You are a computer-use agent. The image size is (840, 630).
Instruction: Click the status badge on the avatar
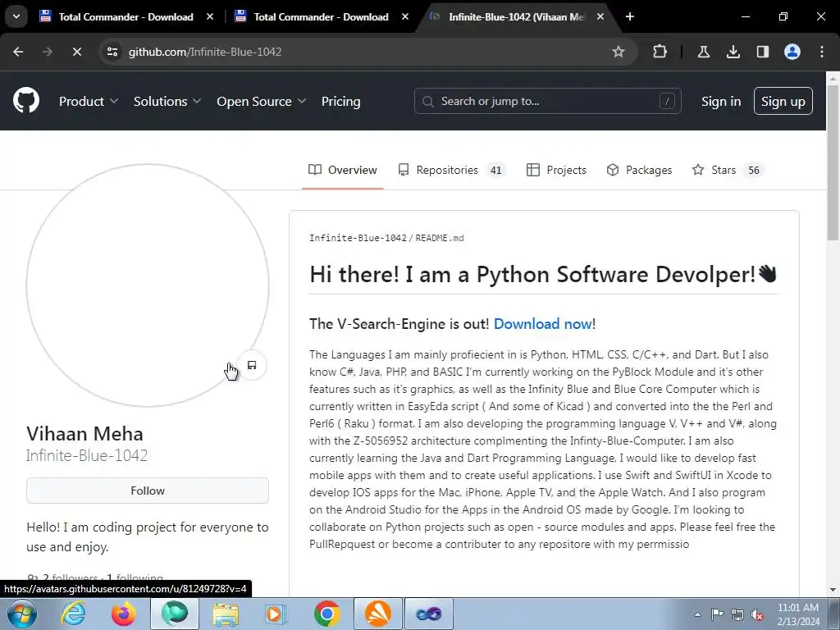coord(252,365)
